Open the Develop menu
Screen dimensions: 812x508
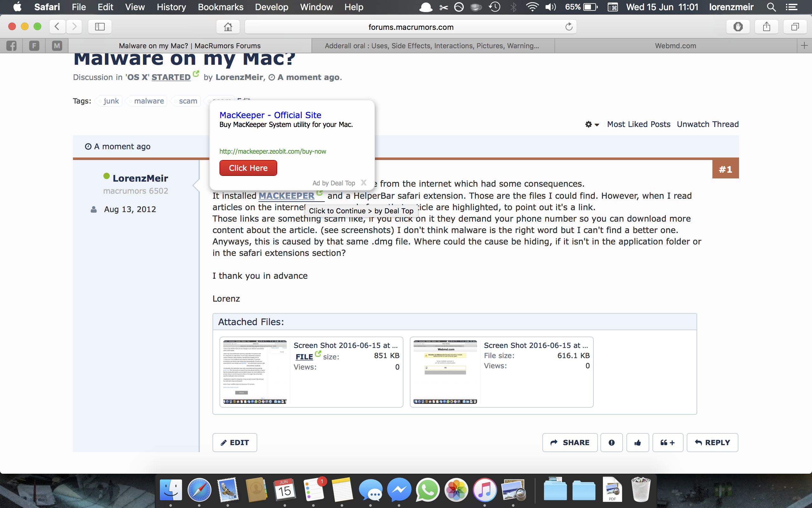pyautogui.click(x=272, y=7)
